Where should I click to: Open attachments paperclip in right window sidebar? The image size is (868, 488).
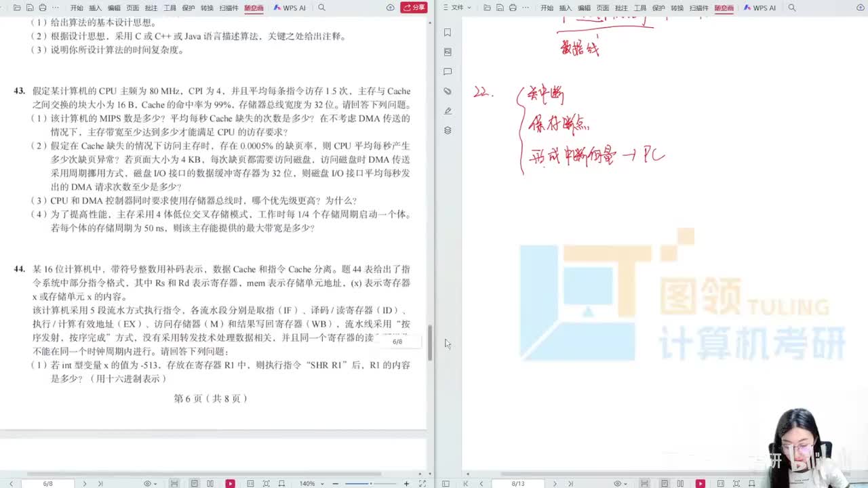[x=448, y=91]
